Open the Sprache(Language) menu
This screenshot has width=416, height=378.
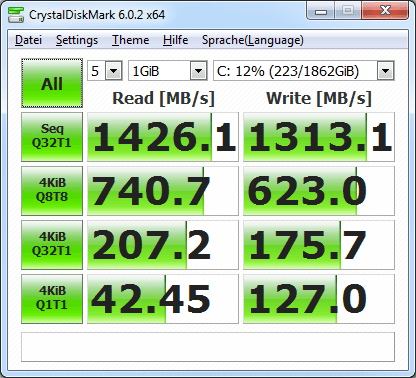[253, 40]
